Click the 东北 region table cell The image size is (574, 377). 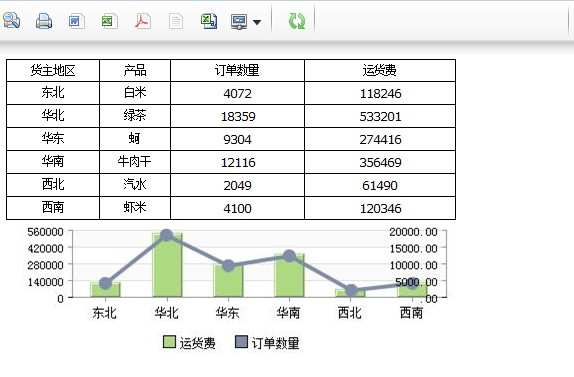pos(53,93)
